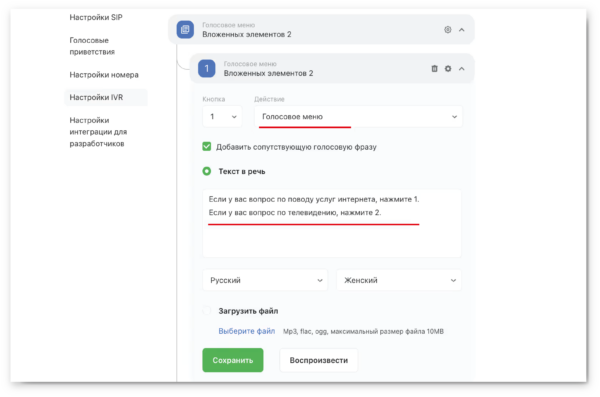Screen dimensions: 600x397
Task: Click the blue number 1 badge icon
Action: tap(207, 69)
